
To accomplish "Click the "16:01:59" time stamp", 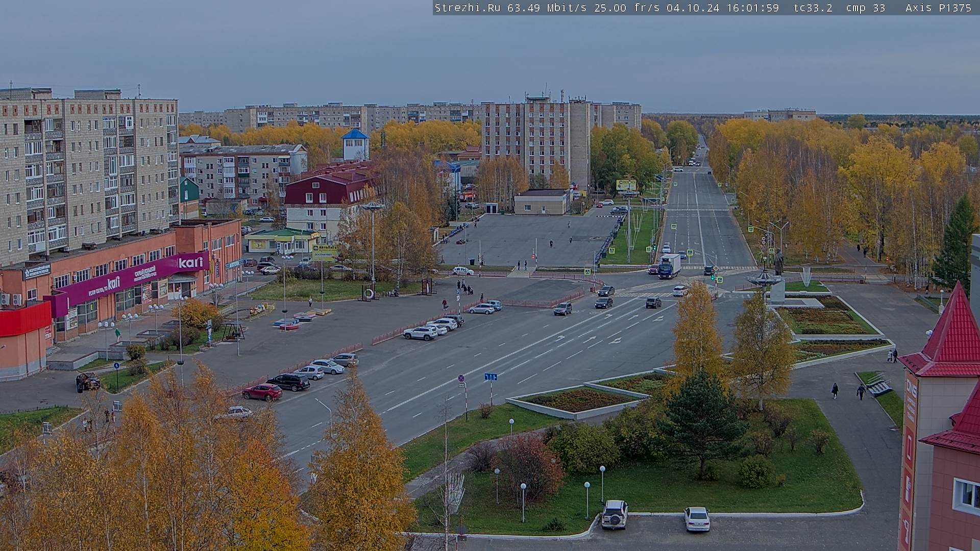I will click(752, 8).
